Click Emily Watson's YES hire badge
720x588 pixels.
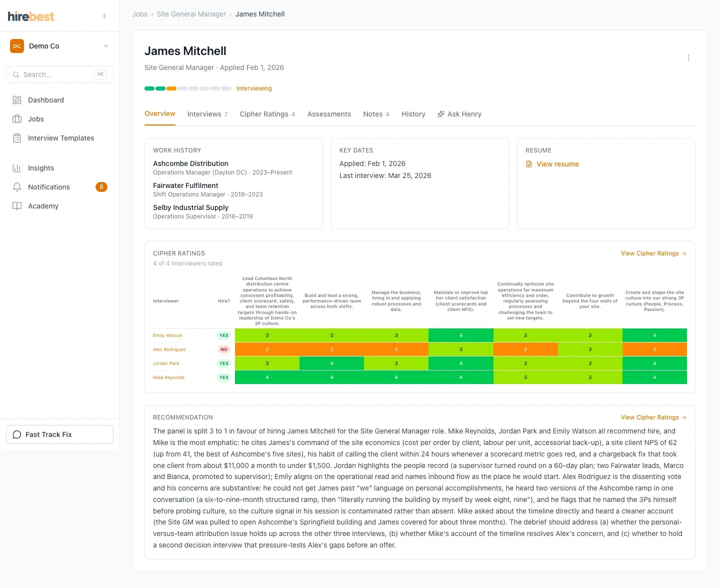224,335
